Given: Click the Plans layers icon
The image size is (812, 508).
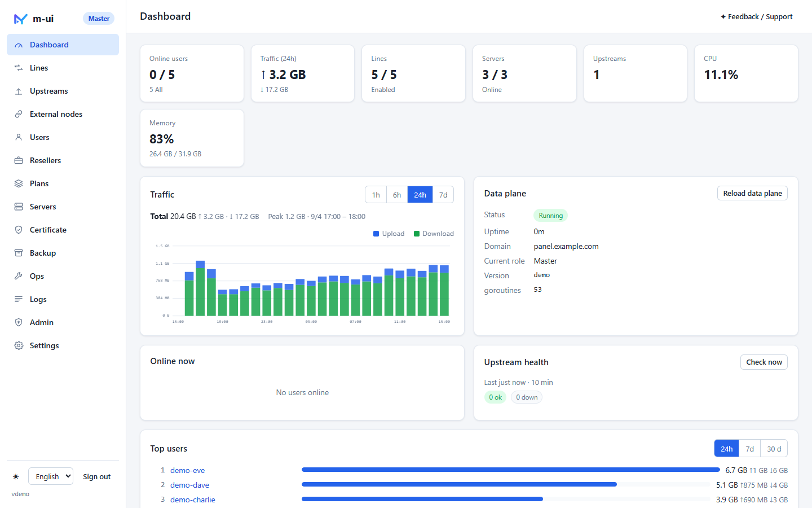Looking at the screenshot, I should [x=19, y=184].
